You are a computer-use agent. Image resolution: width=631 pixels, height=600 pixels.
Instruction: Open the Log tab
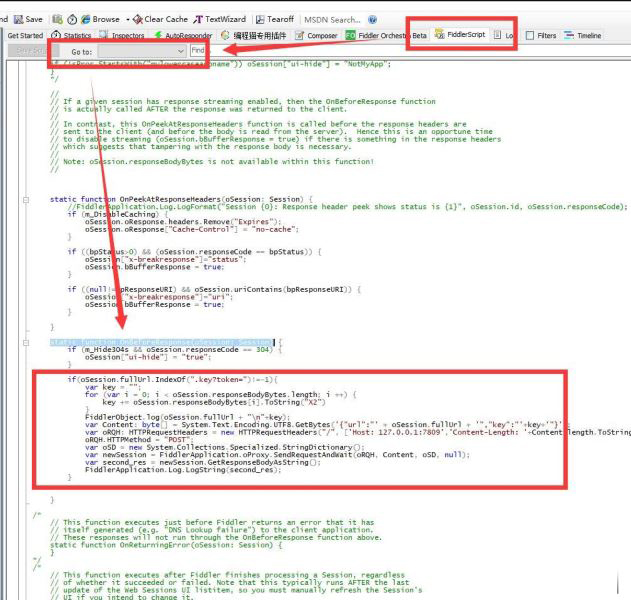point(503,35)
